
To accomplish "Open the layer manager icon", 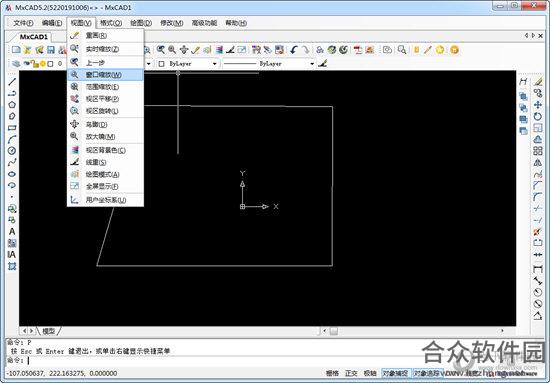I will [16, 63].
